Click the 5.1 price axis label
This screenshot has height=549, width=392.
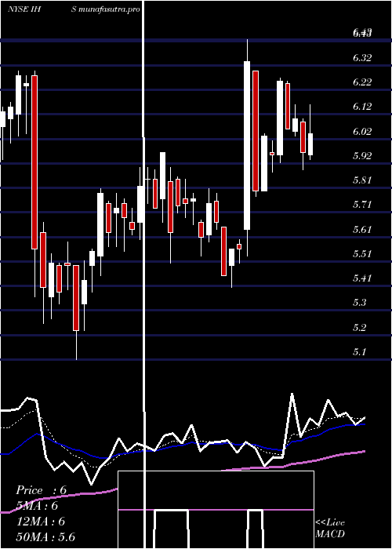tap(359, 352)
